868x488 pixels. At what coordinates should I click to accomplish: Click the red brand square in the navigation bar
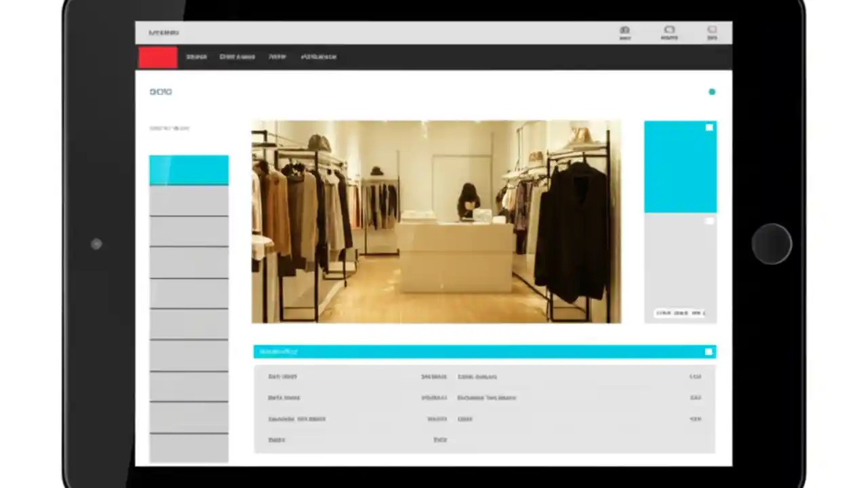(x=157, y=56)
